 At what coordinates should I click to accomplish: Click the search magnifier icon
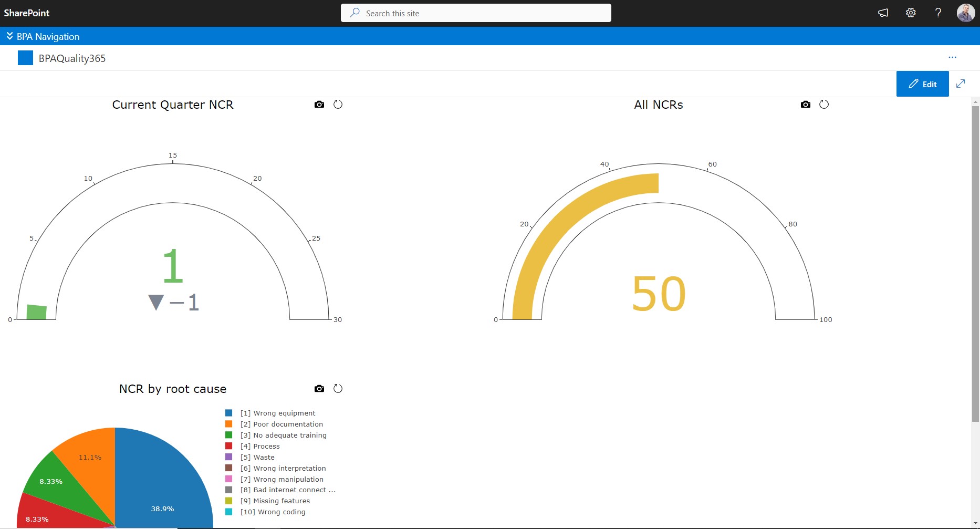coord(355,13)
